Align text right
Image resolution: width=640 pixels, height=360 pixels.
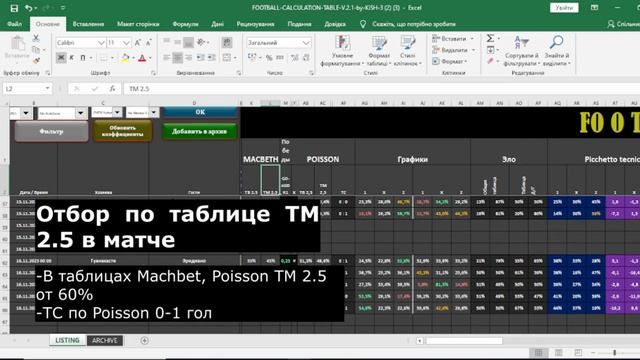click(x=189, y=58)
